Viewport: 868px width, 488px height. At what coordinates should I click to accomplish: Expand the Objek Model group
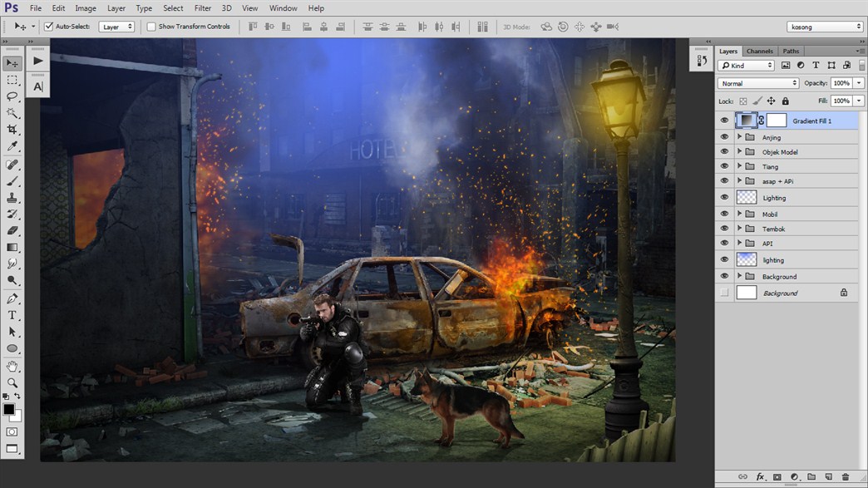[x=740, y=151]
